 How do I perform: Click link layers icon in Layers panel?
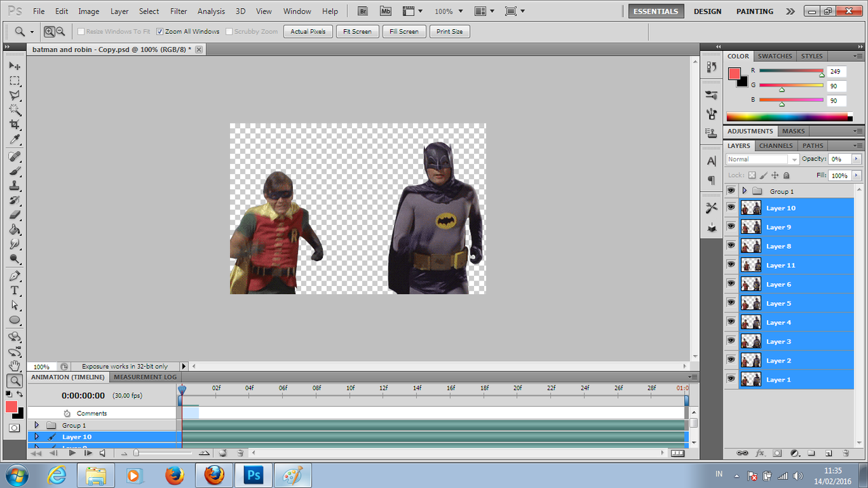743,453
